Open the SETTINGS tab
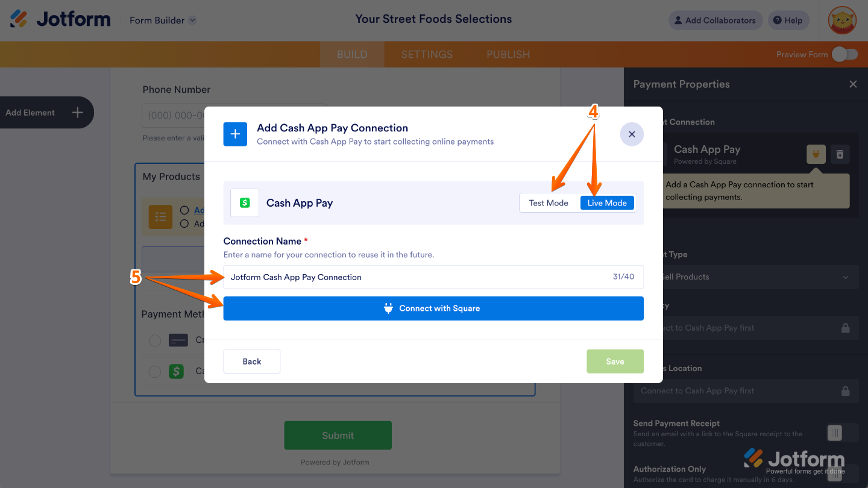The height and width of the screenshot is (488, 868). (427, 54)
